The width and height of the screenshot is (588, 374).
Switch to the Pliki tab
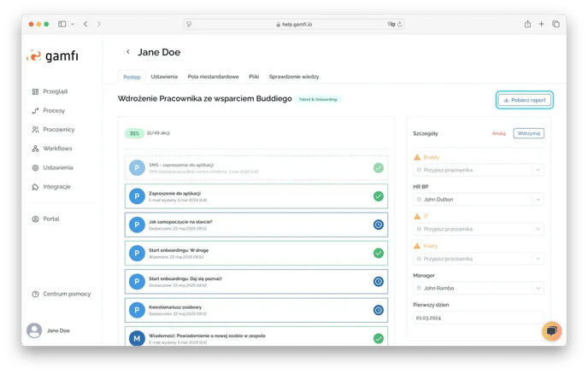click(x=254, y=77)
